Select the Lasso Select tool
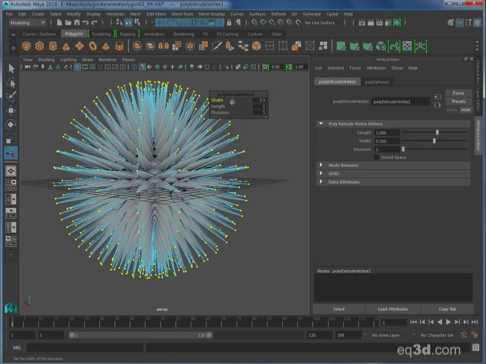486x364 pixels. tap(11, 82)
